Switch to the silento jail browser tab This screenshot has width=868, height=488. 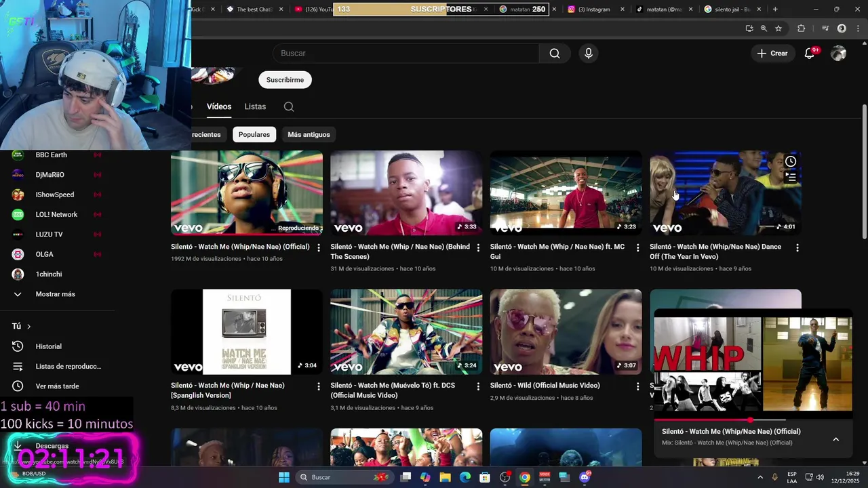click(731, 9)
